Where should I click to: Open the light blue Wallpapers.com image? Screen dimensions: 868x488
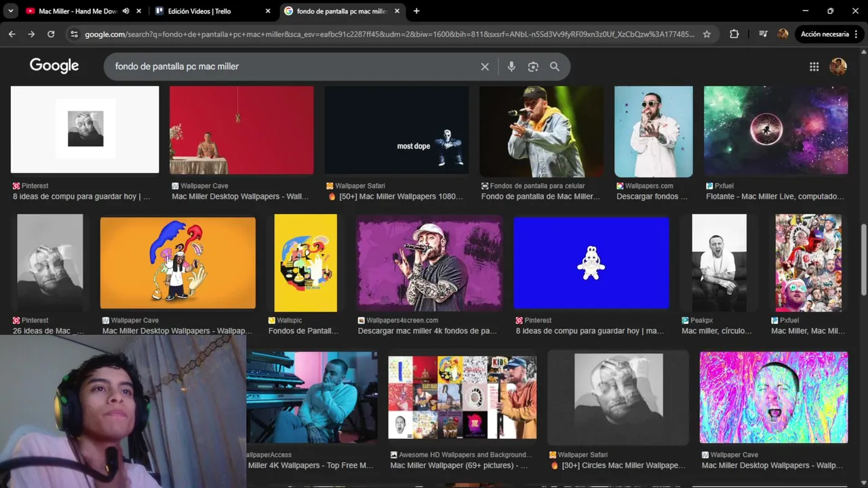click(654, 131)
